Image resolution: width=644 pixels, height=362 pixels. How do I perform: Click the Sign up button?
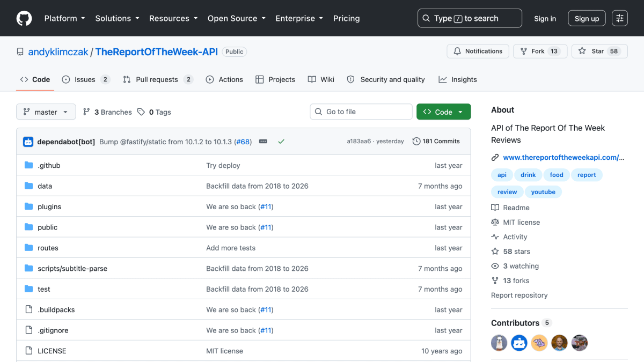(x=587, y=18)
